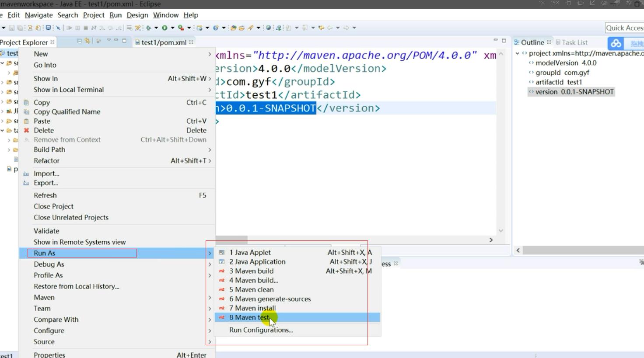
Task: Choose New in the context menu
Action: pyautogui.click(x=117, y=54)
